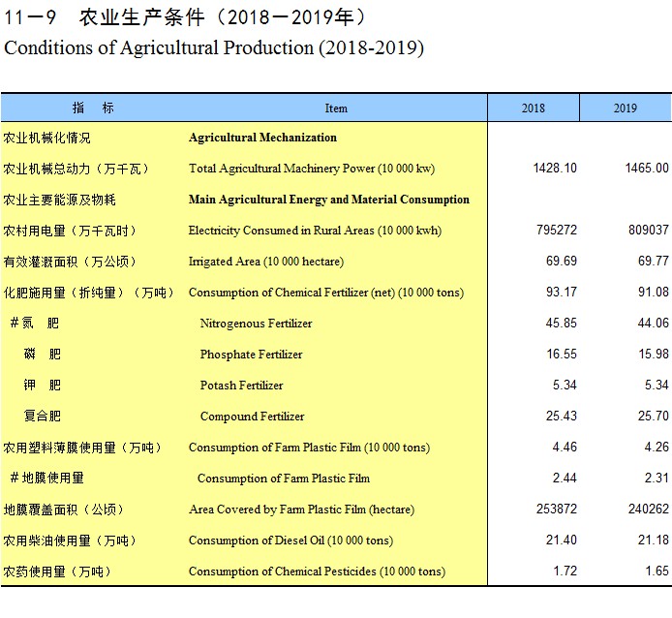
Task: Click 'Area Covered by Farm Plastic Film (hectare)'
Action: tap(301, 510)
